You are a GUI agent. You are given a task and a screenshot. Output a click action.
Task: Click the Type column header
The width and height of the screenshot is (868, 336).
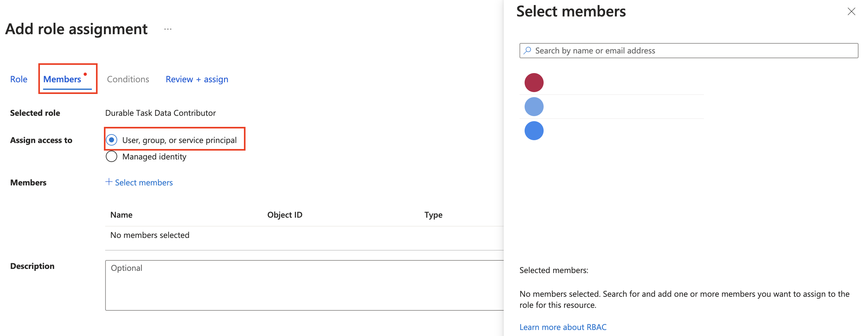pos(433,215)
